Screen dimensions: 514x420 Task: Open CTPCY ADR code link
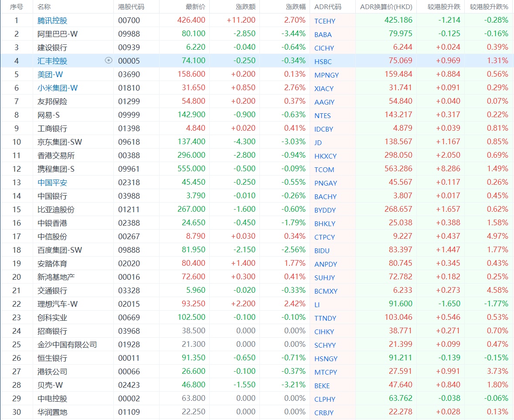324,237
